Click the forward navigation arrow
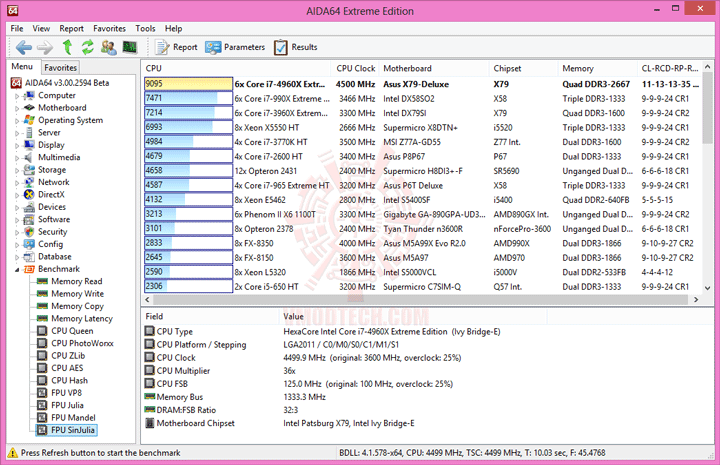 click(x=45, y=47)
